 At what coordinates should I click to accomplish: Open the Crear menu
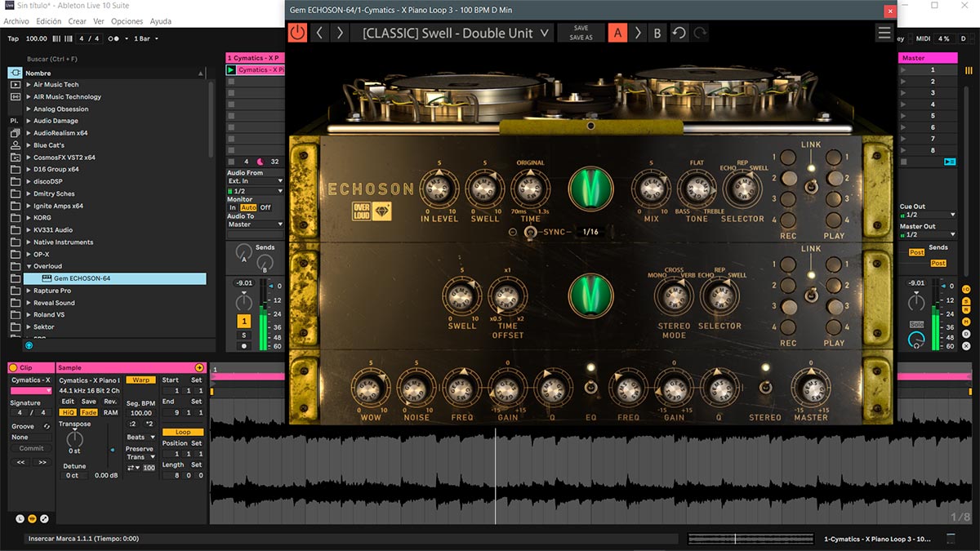tap(78, 21)
